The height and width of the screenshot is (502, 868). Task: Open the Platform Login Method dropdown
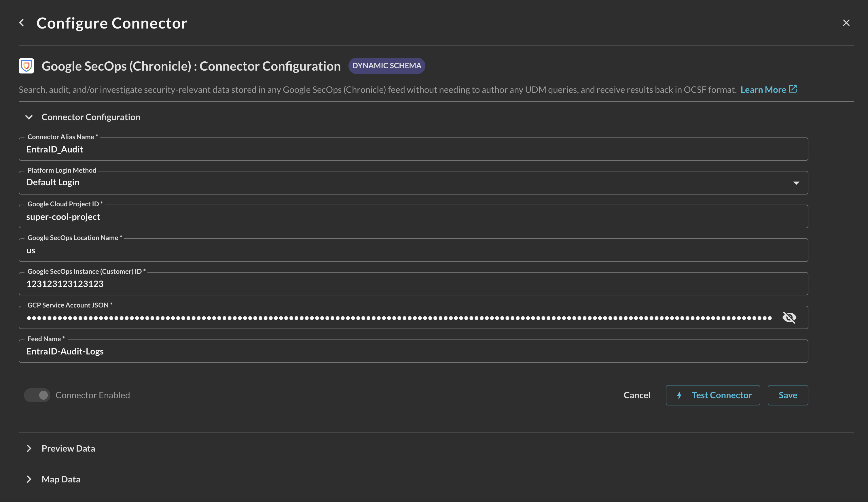tap(413, 182)
